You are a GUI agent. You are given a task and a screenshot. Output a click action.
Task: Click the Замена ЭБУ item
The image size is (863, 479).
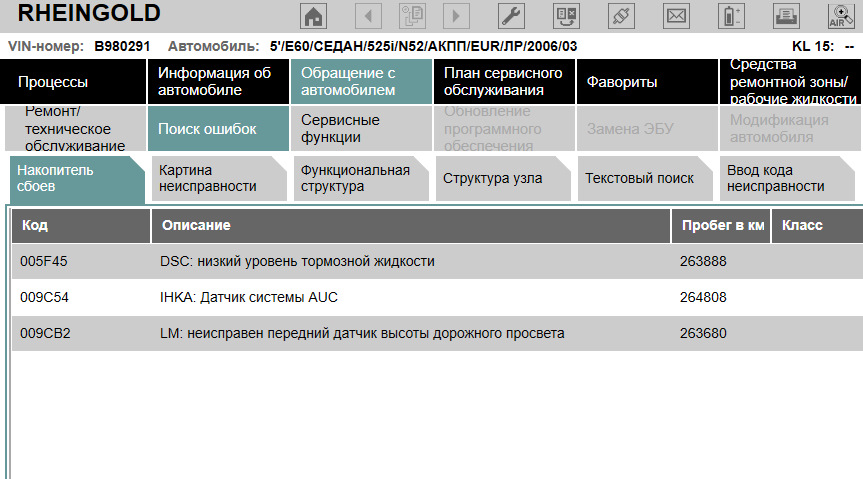pos(647,128)
